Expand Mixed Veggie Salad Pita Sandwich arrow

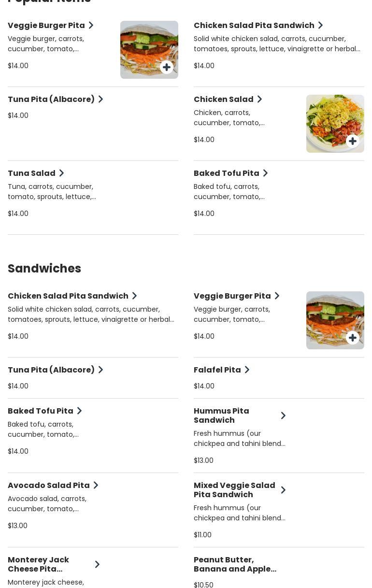[x=283, y=490]
